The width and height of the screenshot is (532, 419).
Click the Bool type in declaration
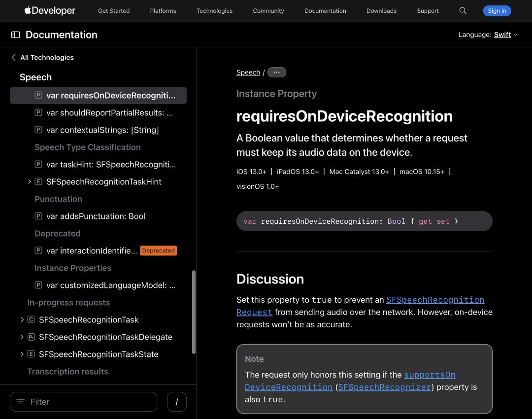[396, 221]
